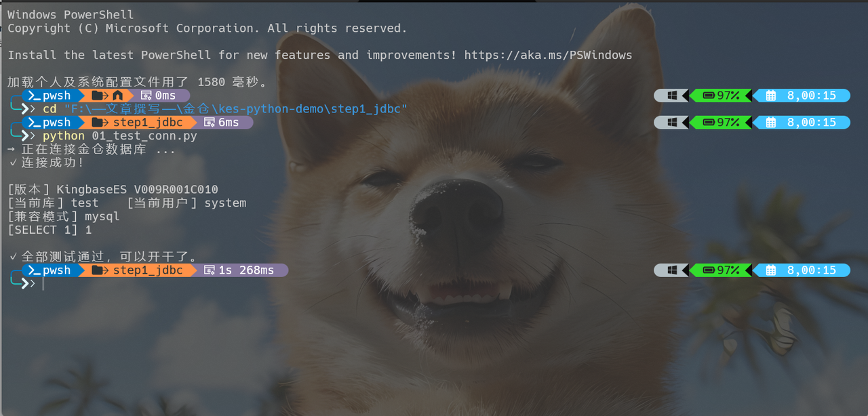Click the Windows logo in the 1s 268ms row

tap(672, 270)
